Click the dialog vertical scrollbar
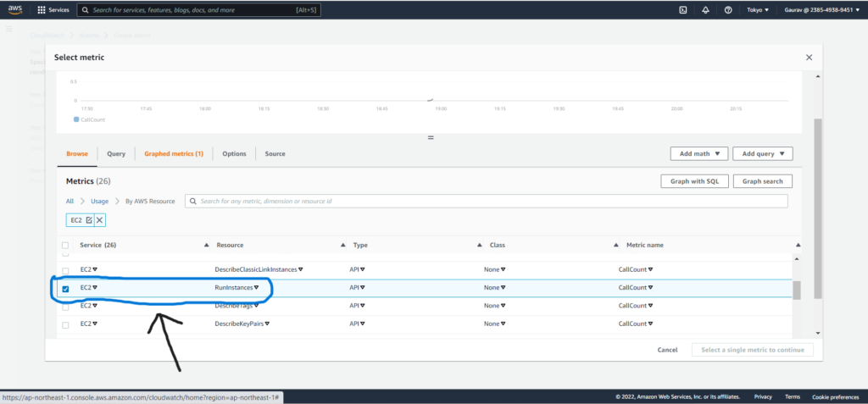Image resolution: width=868 pixels, height=404 pixels. point(818,208)
